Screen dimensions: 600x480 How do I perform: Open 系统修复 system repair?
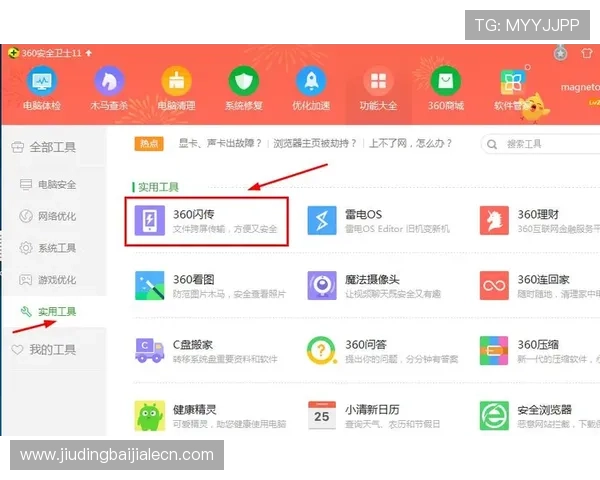click(x=244, y=88)
